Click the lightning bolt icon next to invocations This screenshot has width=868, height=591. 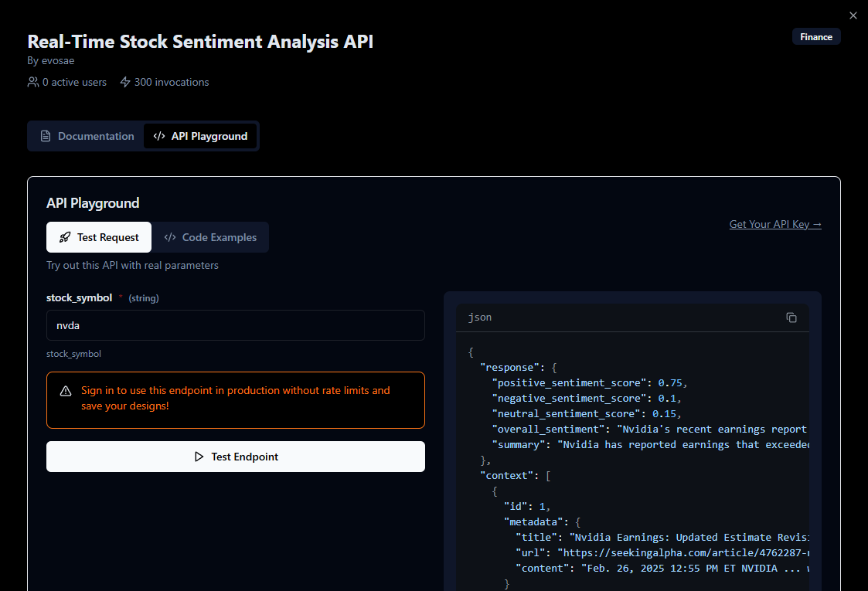(125, 82)
